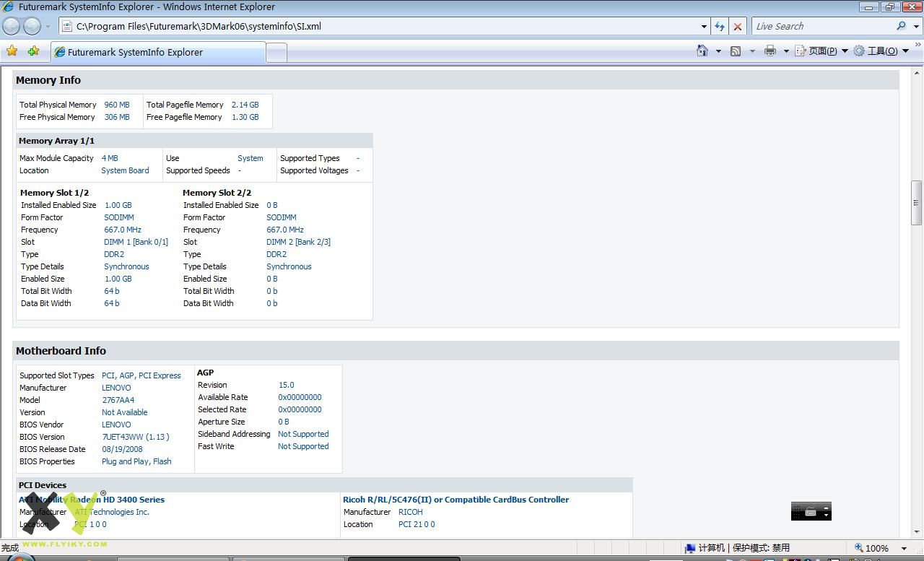This screenshot has height=561, width=924.
Task: Click the Memory Info section heading
Action: pyautogui.click(x=48, y=80)
